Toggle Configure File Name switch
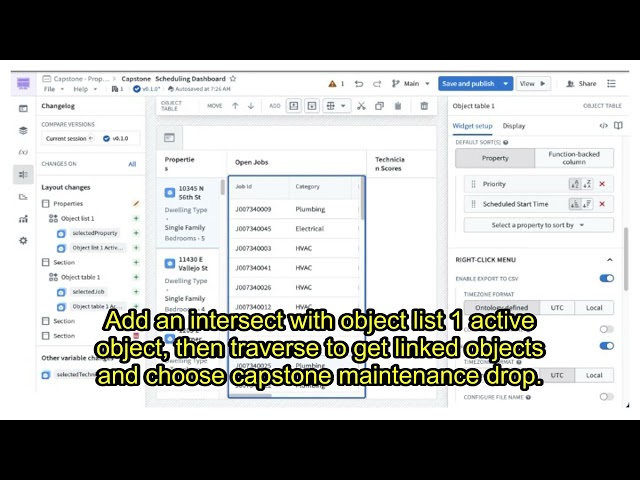Image resolution: width=640 pixels, height=480 pixels. (x=607, y=397)
